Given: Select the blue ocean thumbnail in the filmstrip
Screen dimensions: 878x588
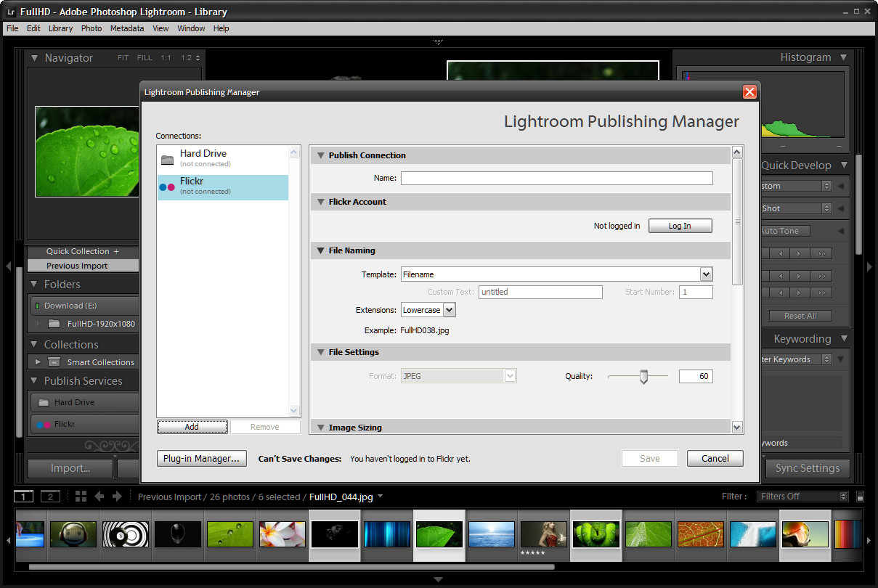Looking at the screenshot, I should point(492,534).
